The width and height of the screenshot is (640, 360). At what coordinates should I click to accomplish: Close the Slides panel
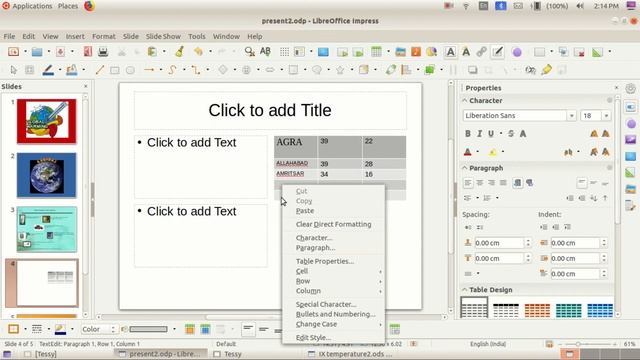[86, 87]
